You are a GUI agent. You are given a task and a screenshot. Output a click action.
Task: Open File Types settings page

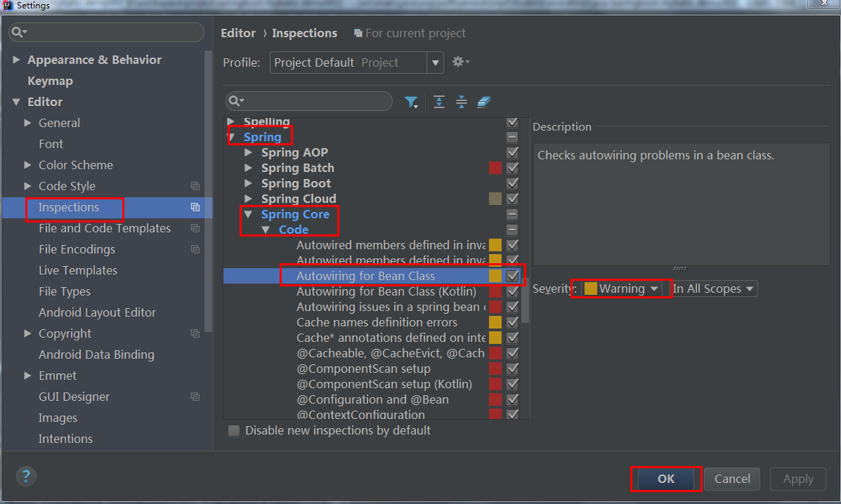click(x=65, y=291)
